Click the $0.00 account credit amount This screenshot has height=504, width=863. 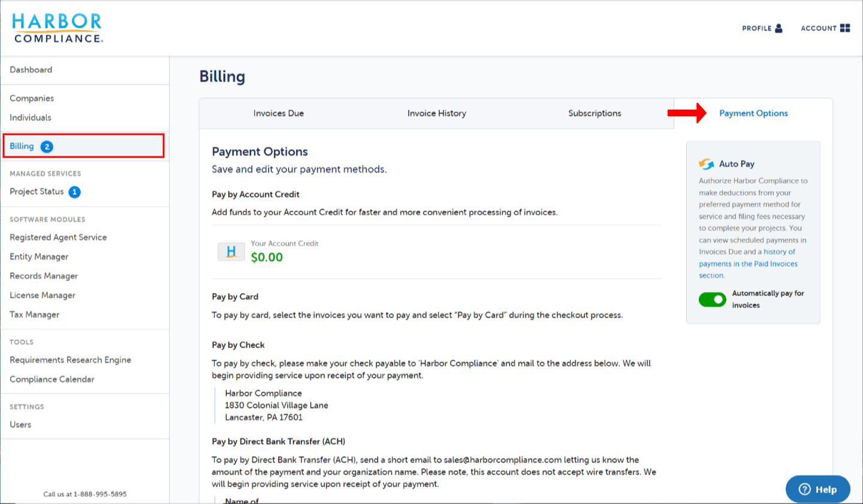(x=267, y=258)
